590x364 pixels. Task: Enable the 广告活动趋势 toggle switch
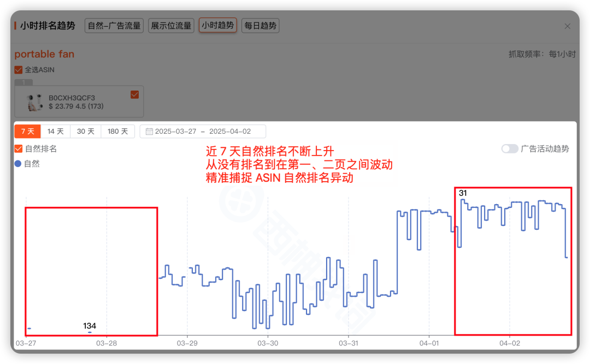click(510, 148)
